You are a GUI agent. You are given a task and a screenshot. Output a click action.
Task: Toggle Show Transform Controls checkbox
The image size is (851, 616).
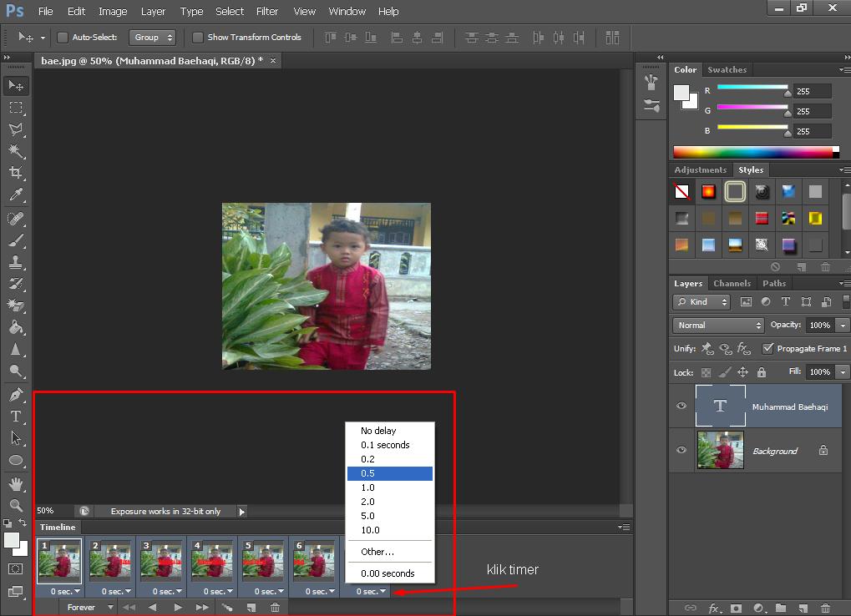[198, 38]
